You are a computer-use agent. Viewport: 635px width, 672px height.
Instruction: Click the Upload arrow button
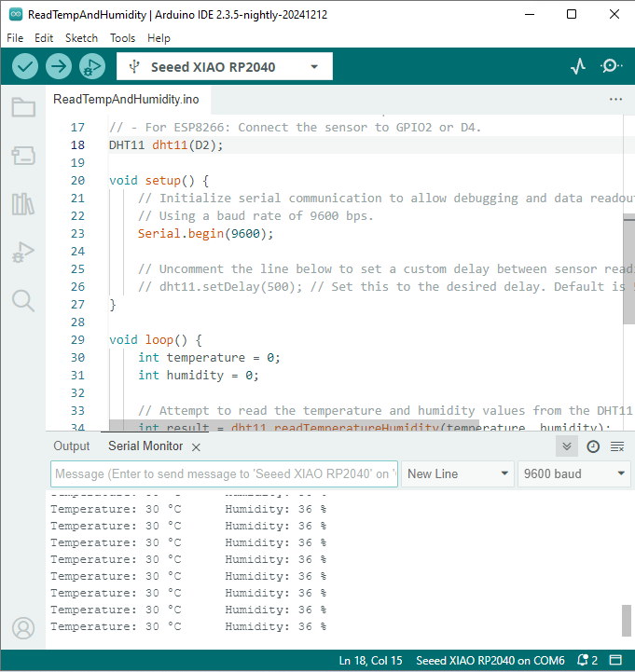[59, 66]
